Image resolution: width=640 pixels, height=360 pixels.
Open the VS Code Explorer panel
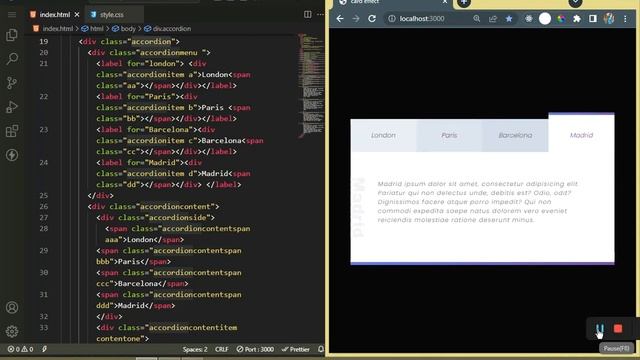tap(12, 35)
